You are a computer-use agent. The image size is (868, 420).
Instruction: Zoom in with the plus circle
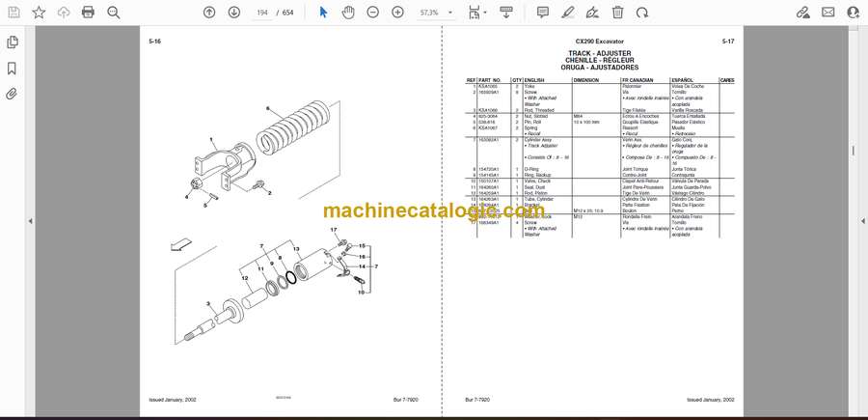coord(397,13)
